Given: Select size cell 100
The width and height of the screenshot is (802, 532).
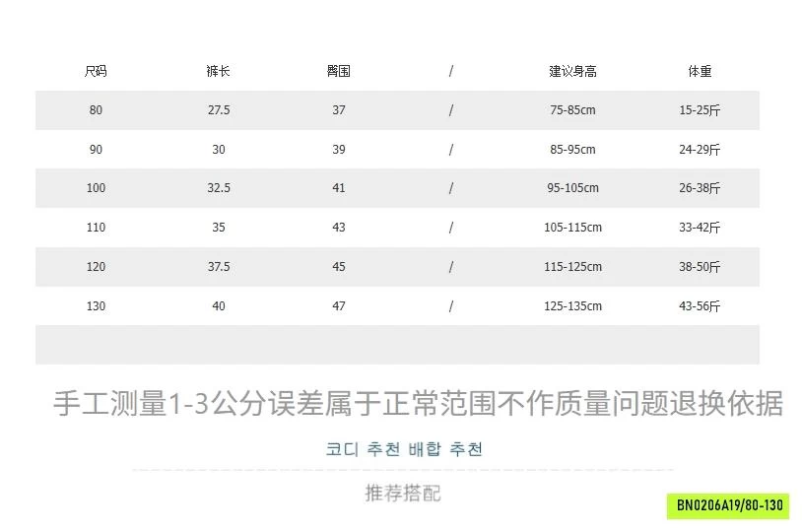Looking at the screenshot, I should 96,188.
